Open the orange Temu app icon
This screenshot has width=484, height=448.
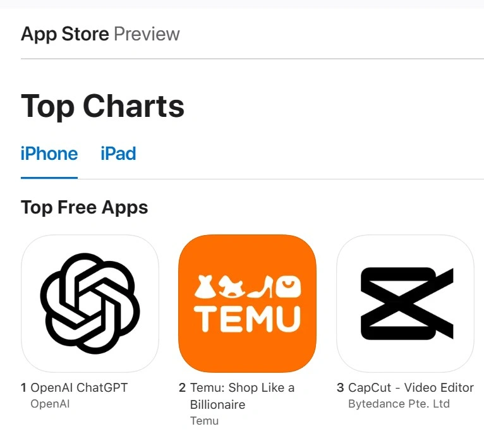pos(247,303)
